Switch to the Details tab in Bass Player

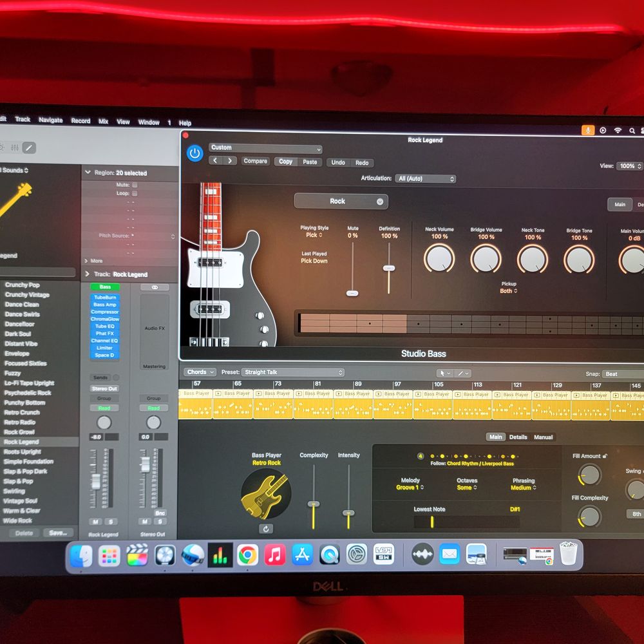coord(518,437)
